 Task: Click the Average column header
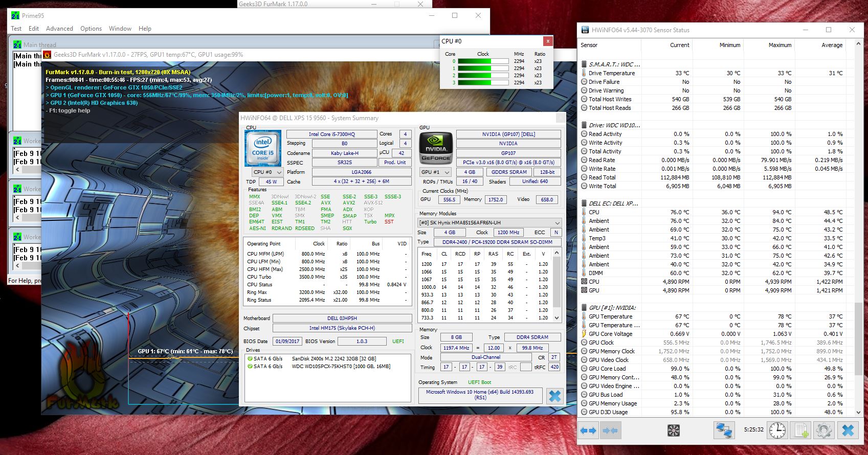(820, 45)
